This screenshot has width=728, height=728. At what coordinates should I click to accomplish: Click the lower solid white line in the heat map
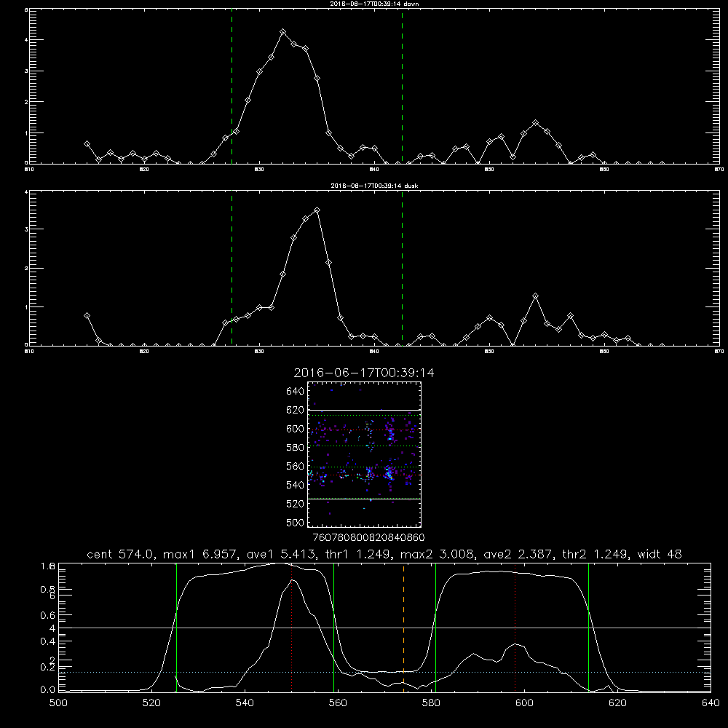point(364,499)
